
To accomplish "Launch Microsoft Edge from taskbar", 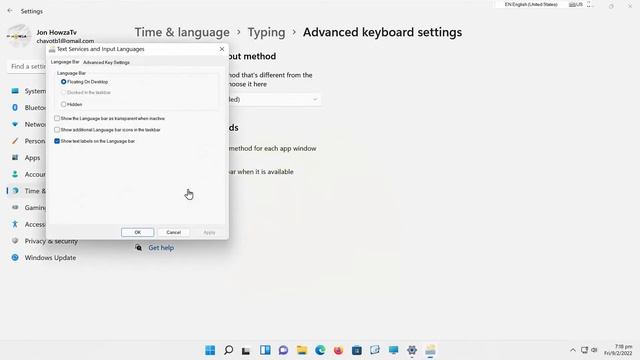I will [320, 350].
